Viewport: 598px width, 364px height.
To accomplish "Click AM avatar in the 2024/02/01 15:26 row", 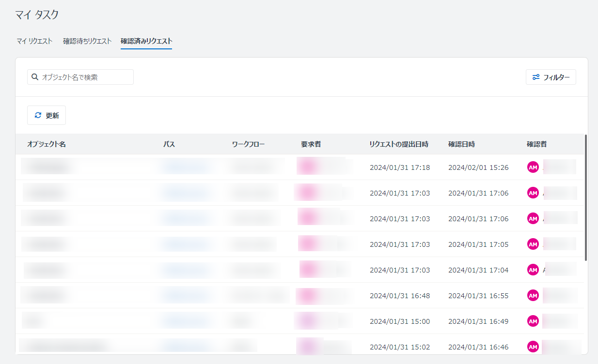I will pos(533,167).
